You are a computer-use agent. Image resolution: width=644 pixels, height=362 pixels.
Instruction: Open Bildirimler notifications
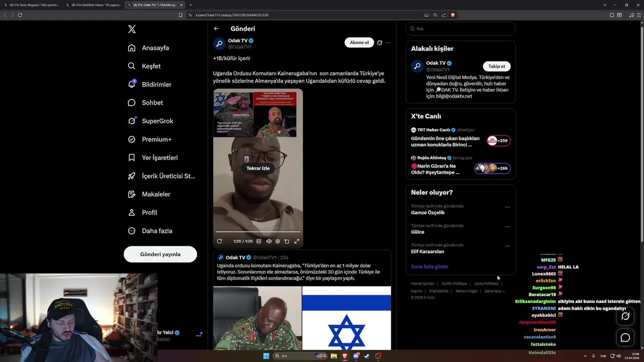coord(149,84)
